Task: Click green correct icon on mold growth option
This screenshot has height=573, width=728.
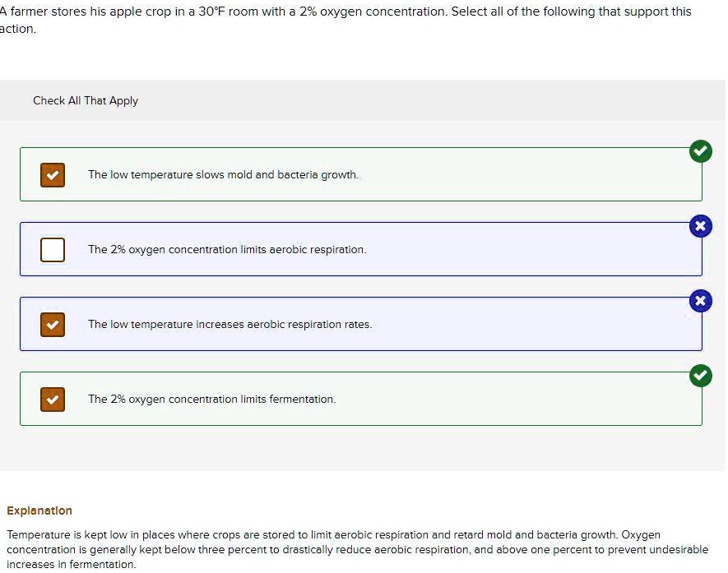Action: [x=701, y=151]
